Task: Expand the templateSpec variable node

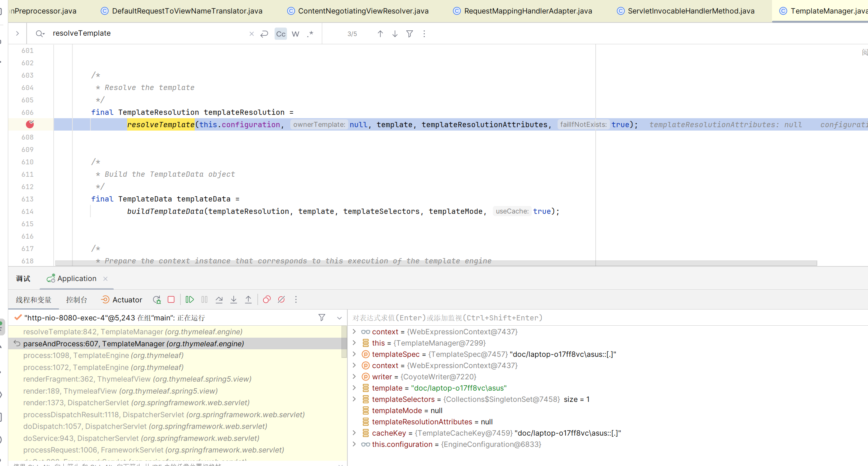Action: click(x=354, y=354)
